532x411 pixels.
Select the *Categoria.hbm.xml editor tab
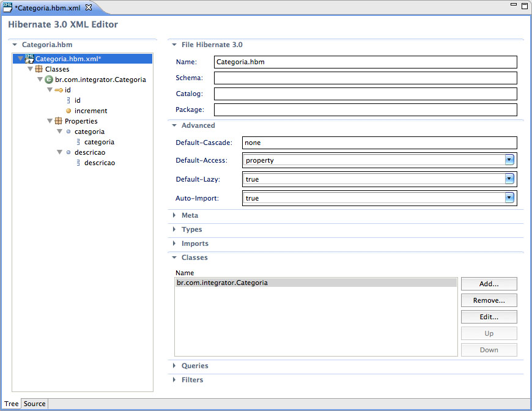[48, 7]
